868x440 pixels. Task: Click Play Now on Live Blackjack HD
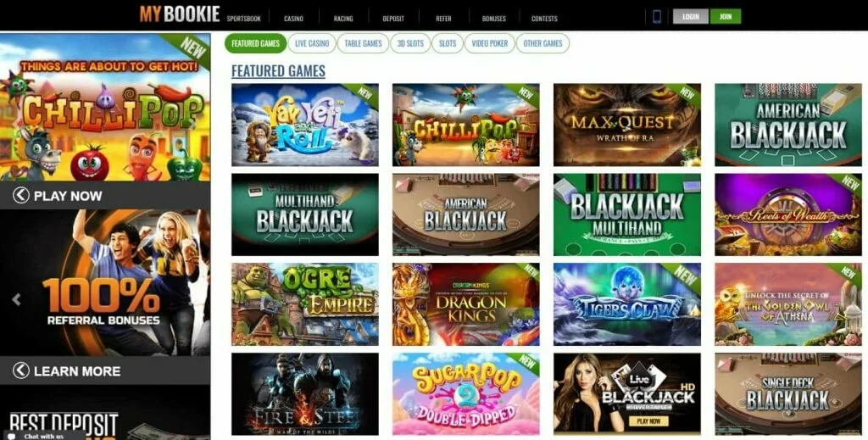coord(648,421)
